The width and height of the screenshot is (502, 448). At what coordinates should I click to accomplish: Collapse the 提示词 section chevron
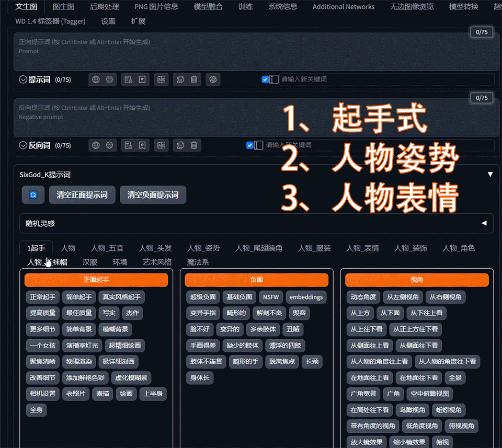pos(23,79)
